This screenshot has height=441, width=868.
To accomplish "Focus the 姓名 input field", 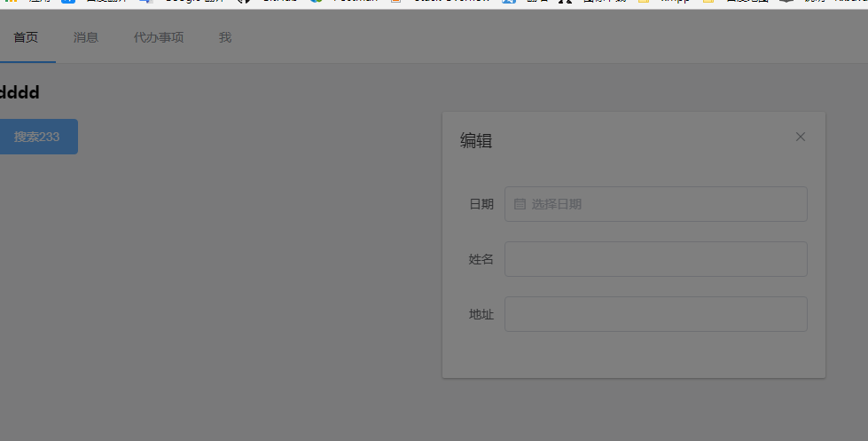I will pyautogui.click(x=656, y=259).
